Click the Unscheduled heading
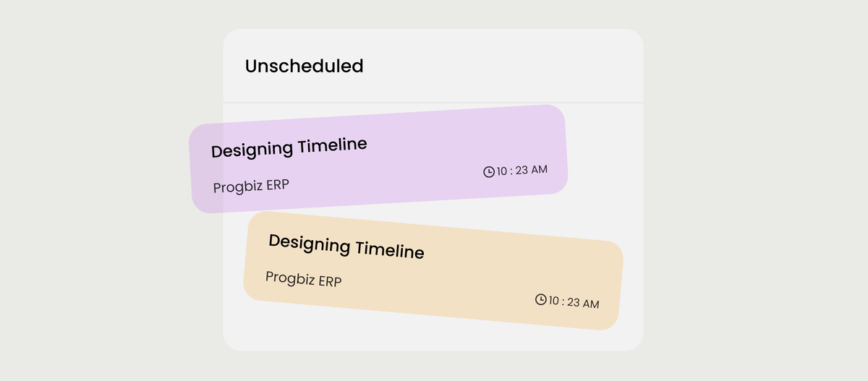 coord(304,67)
